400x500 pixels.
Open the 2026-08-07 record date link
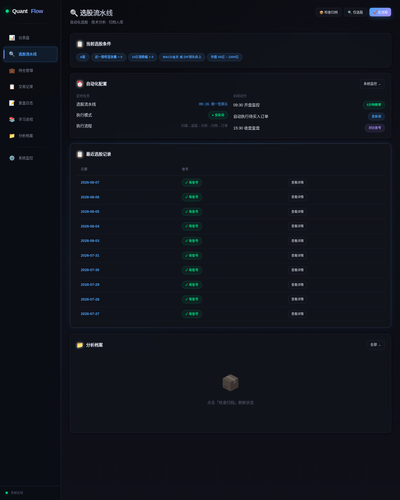[x=90, y=183]
